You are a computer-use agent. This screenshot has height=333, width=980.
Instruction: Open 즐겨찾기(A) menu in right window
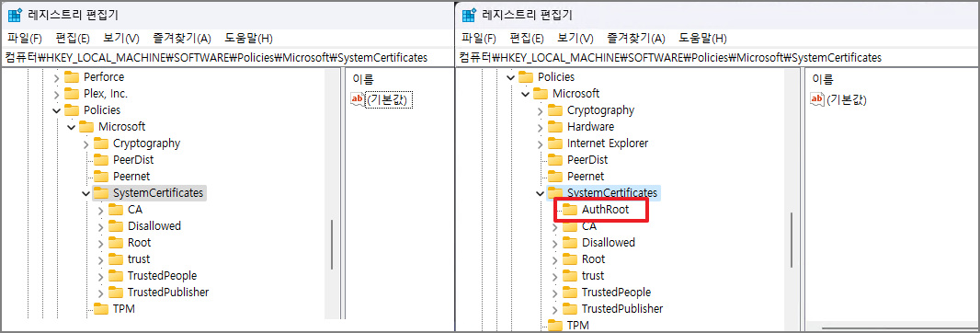[x=636, y=39]
